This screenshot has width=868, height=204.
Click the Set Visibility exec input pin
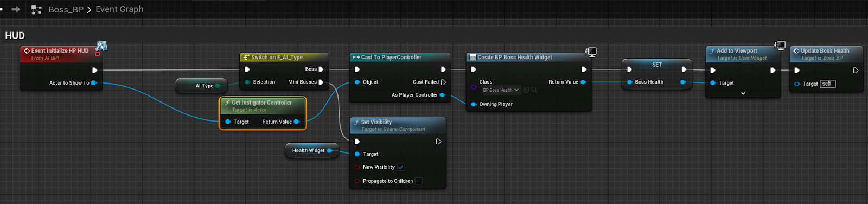[357, 142]
